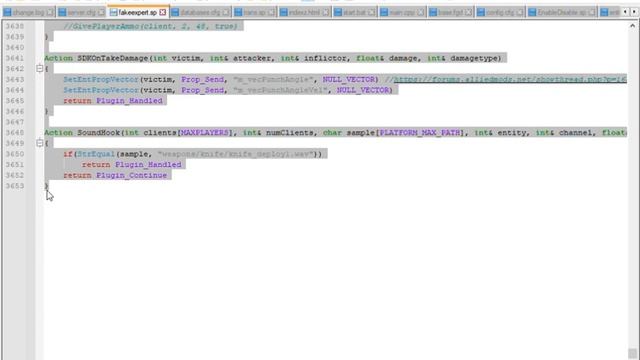Screen dimensions: 640x360
Task: Click the vertical scrollbar up arrow
Action: pyautogui.click(x=632, y=25)
